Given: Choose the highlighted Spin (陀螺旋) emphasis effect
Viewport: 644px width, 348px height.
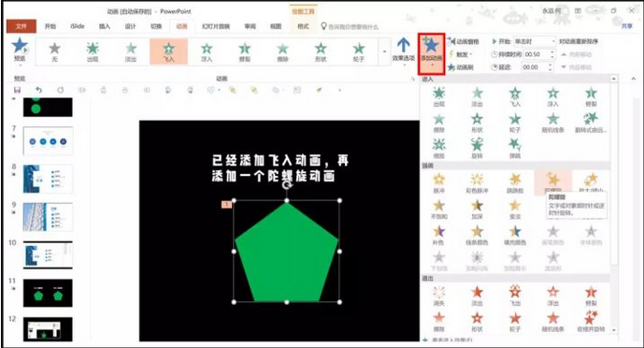Looking at the screenshot, I should (x=552, y=182).
